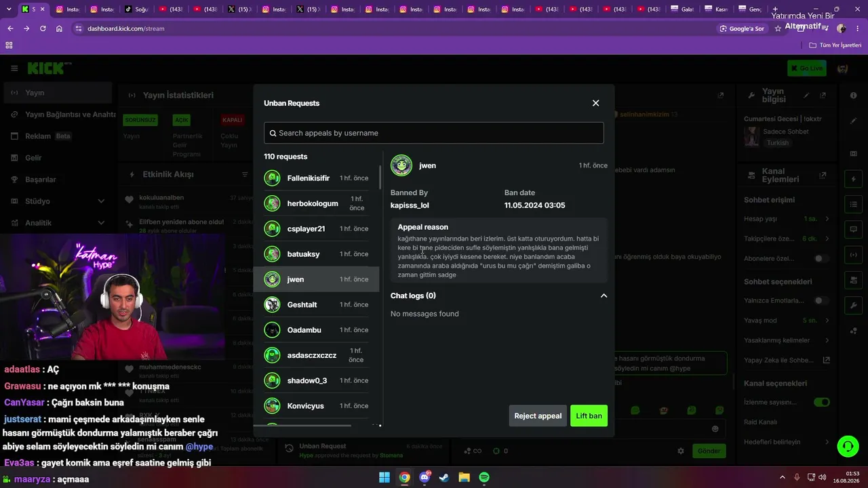The height and width of the screenshot is (488, 868).
Task: Pop out the Kanal Eylemleri panel
Action: tap(823, 175)
